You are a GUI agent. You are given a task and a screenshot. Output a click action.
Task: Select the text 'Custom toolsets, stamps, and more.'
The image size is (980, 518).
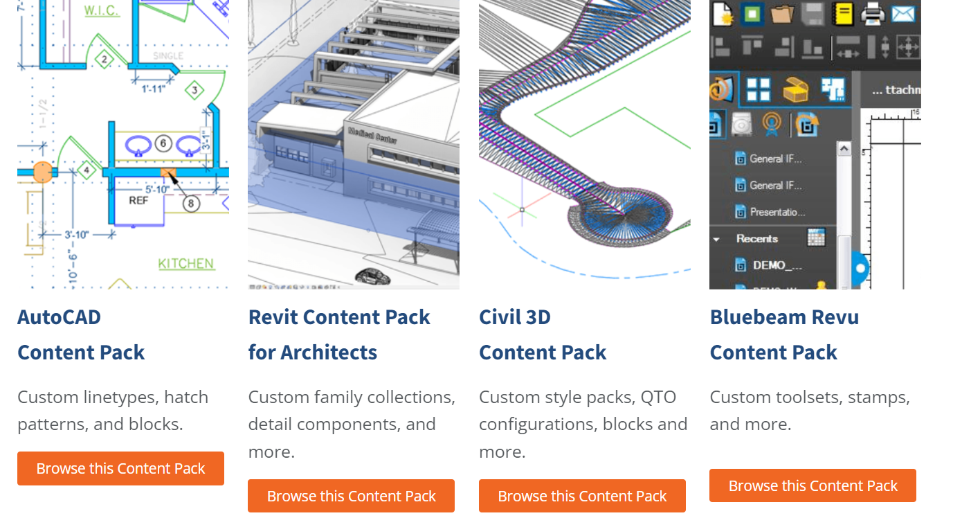pos(810,411)
